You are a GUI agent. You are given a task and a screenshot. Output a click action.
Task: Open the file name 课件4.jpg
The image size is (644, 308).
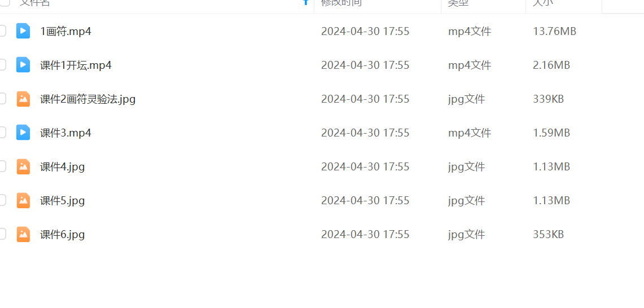pyautogui.click(x=63, y=167)
